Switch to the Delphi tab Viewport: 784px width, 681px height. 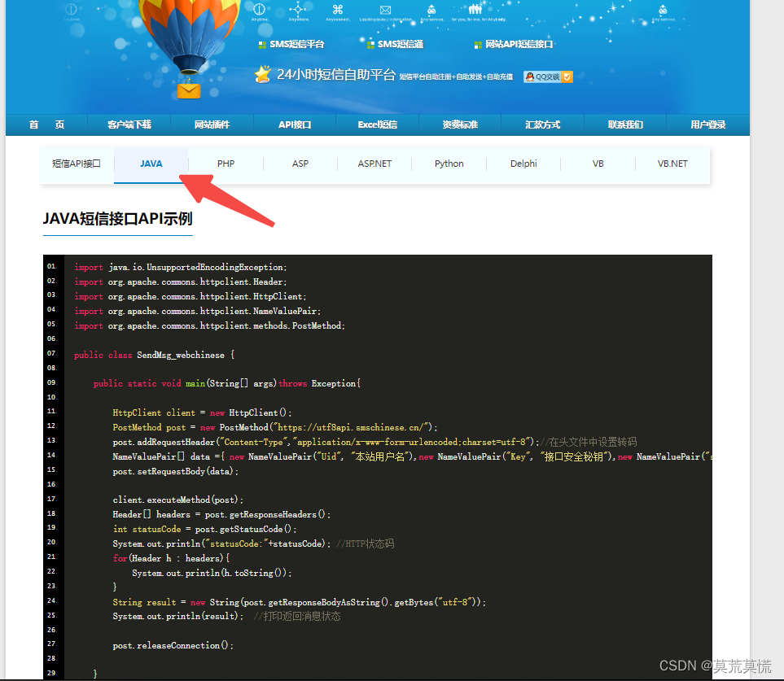click(x=523, y=164)
